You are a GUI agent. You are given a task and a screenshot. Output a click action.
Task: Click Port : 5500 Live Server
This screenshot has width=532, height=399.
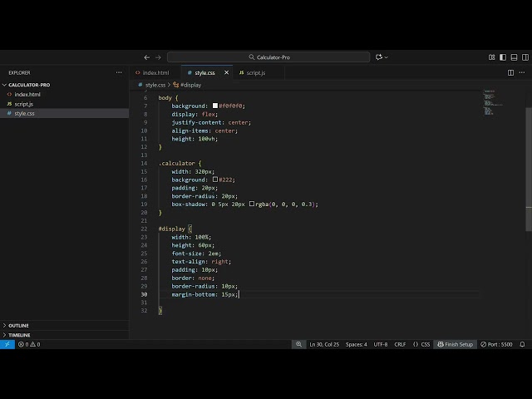(496, 344)
